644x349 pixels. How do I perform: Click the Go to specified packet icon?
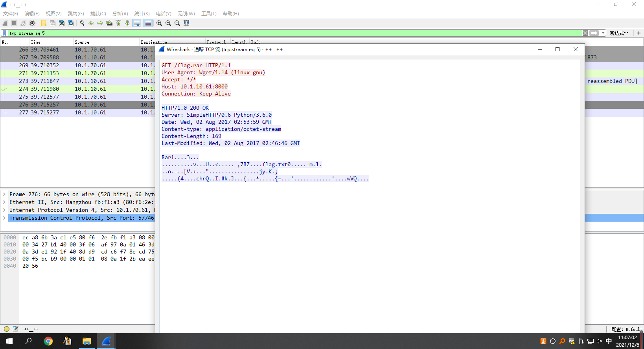(x=109, y=23)
